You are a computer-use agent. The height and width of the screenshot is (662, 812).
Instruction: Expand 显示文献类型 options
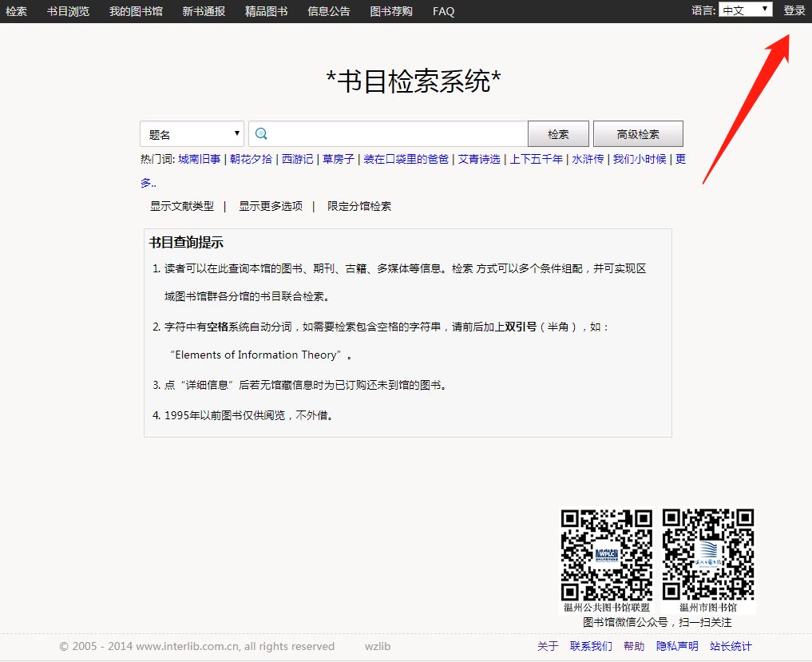[182, 206]
